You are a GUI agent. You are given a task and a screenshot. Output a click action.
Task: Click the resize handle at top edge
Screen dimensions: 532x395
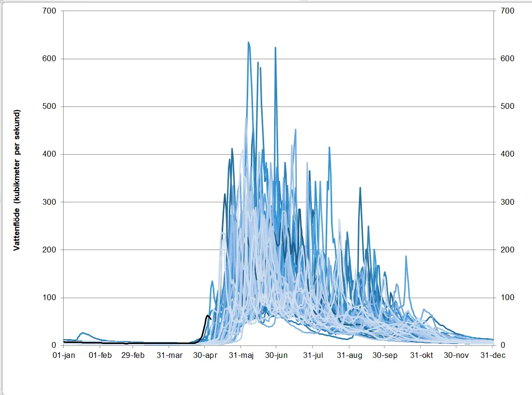click(x=304, y=1)
